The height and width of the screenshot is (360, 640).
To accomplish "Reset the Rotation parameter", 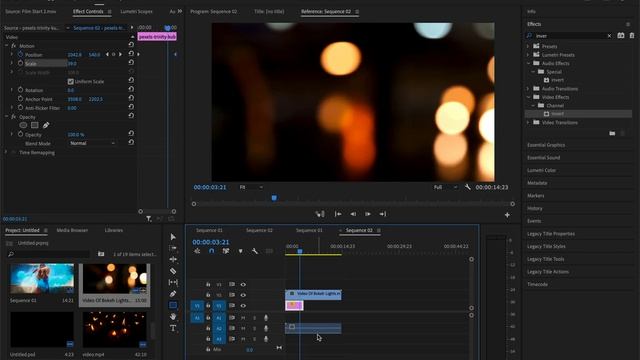I will point(131,89).
